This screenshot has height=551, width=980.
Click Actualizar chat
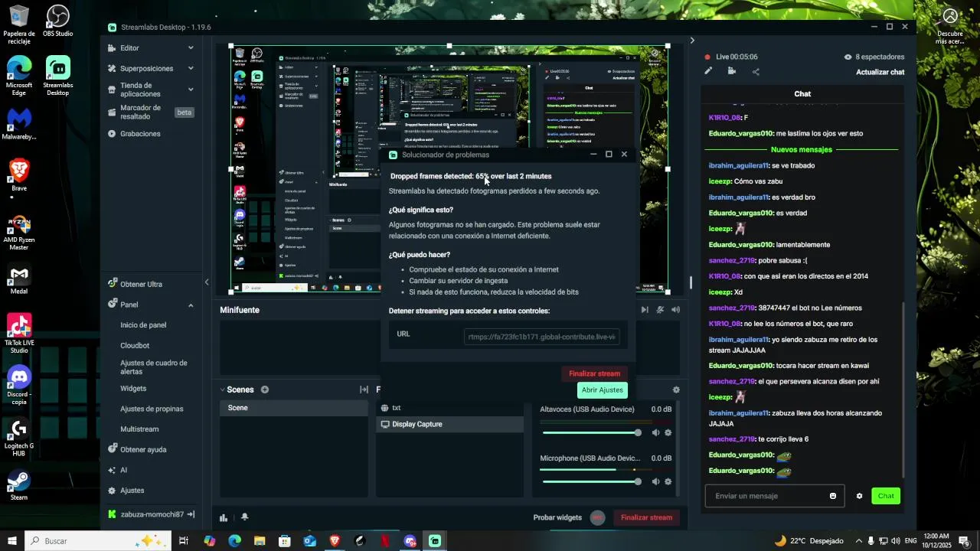[880, 72]
